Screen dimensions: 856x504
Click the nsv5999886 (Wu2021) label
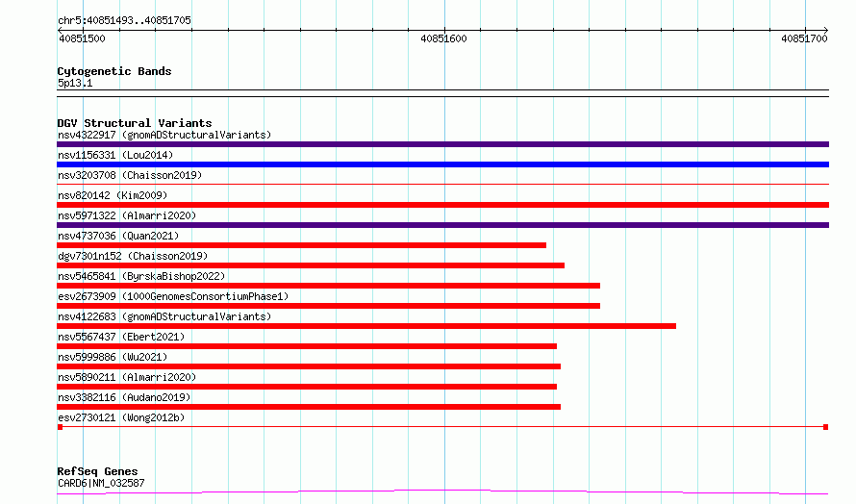(x=113, y=357)
